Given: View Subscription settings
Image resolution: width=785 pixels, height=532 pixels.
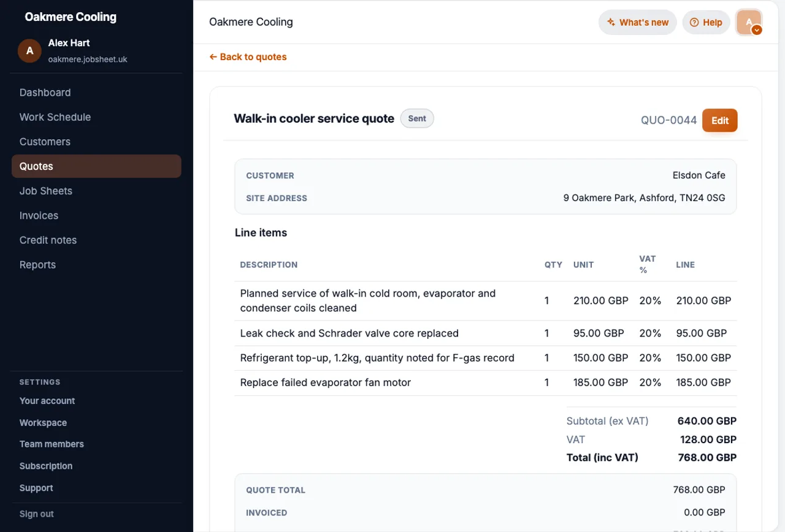Looking at the screenshot, I should [46, 466].
